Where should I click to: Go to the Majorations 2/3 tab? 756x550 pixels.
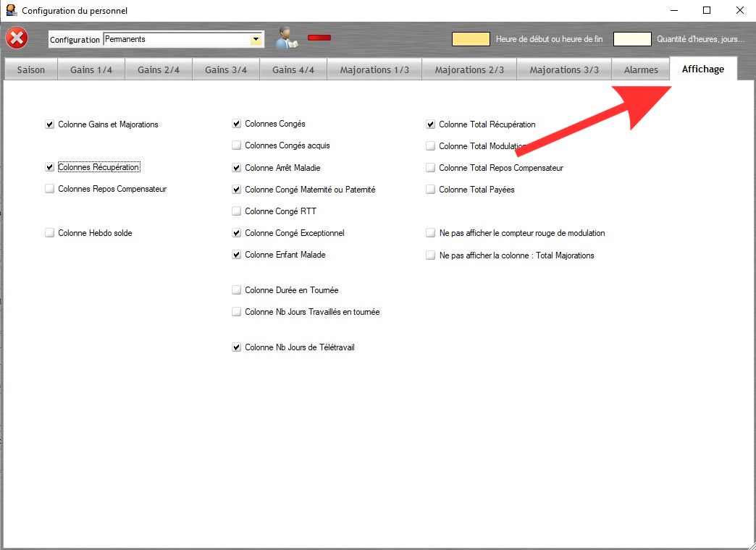[x=469, y=70]
